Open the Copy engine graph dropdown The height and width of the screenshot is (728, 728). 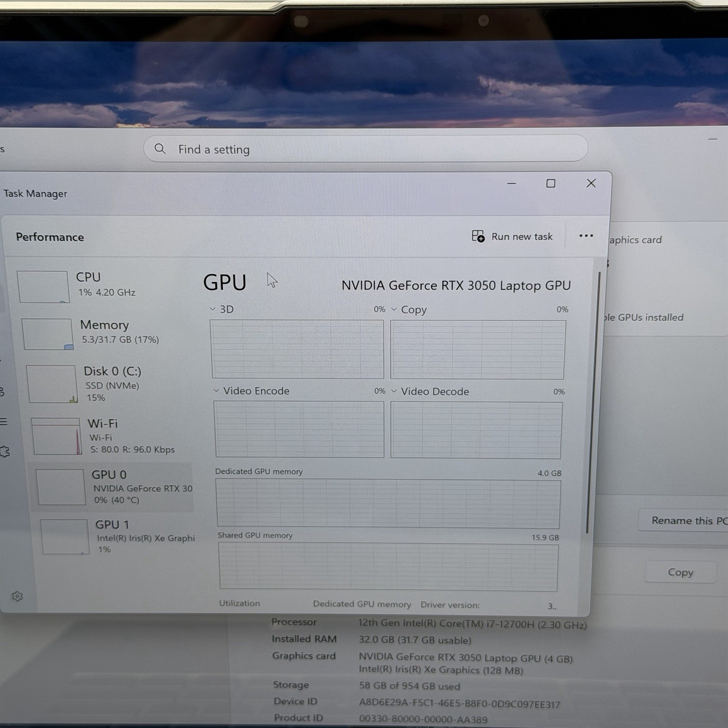[394, 309]
